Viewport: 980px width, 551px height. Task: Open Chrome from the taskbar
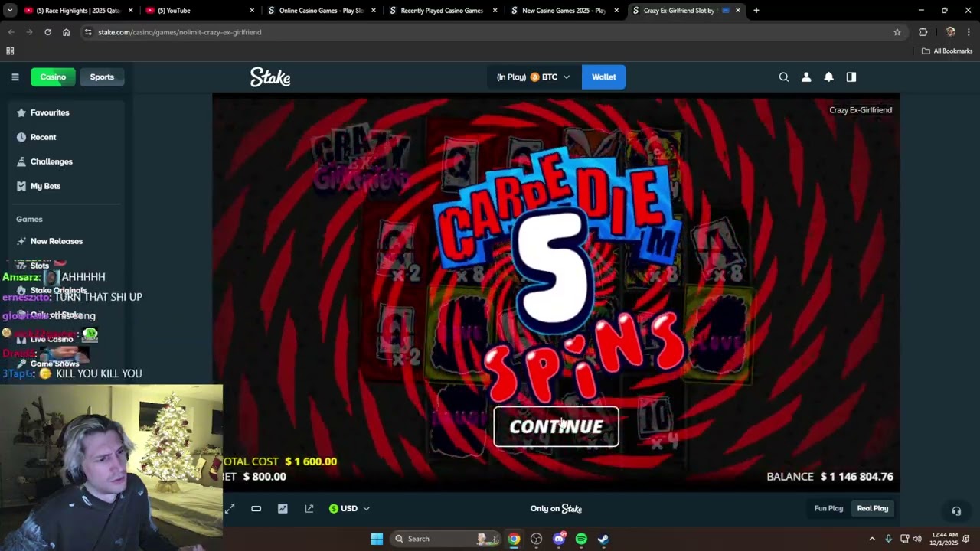(514, 539)
